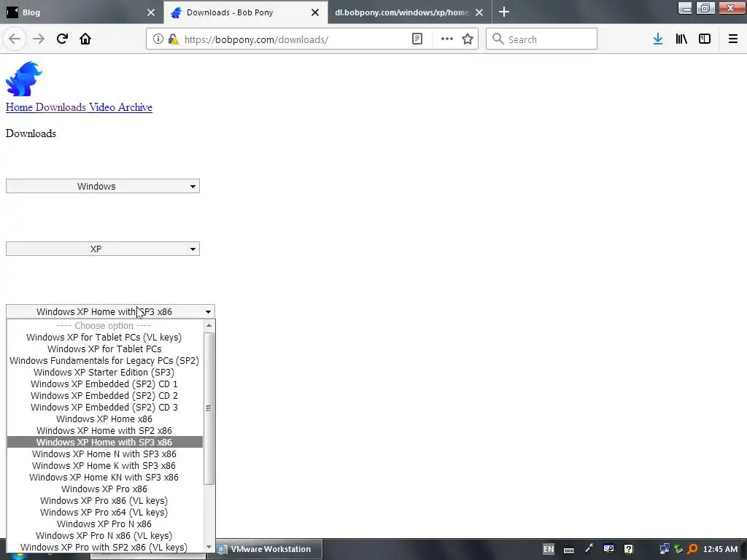Click the orange magnifier tray icon
The image size is (747, 560).
pyautogui.click(x=692, y=549)
